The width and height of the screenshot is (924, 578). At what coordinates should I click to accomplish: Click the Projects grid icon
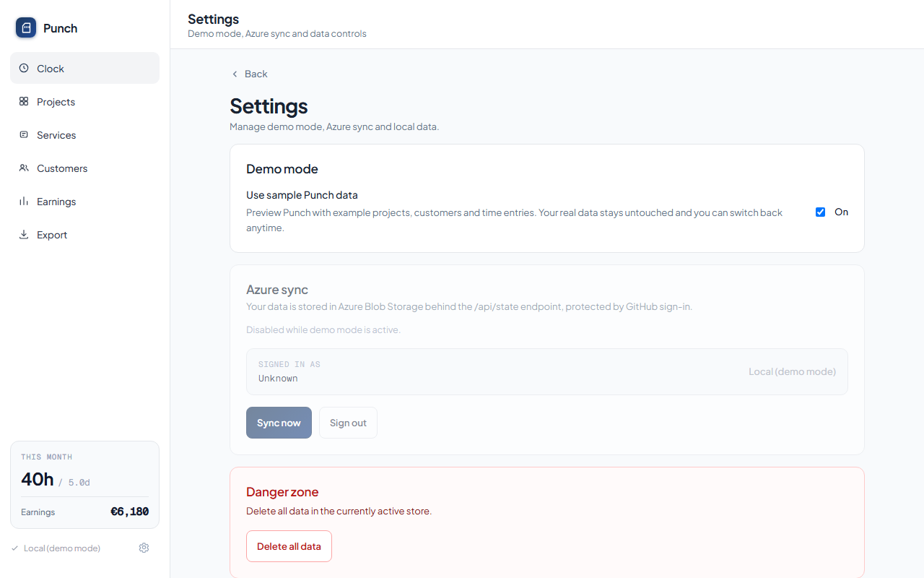[x=24, y=102]
